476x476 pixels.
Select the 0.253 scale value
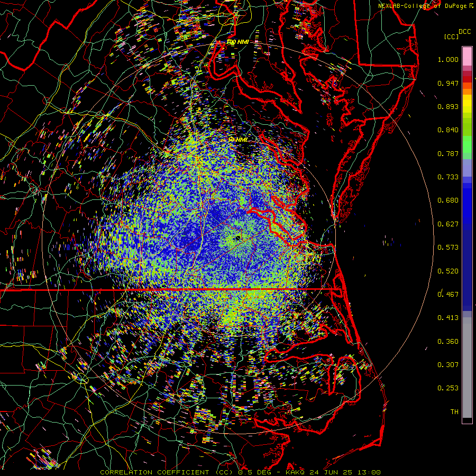pos(448,388)
